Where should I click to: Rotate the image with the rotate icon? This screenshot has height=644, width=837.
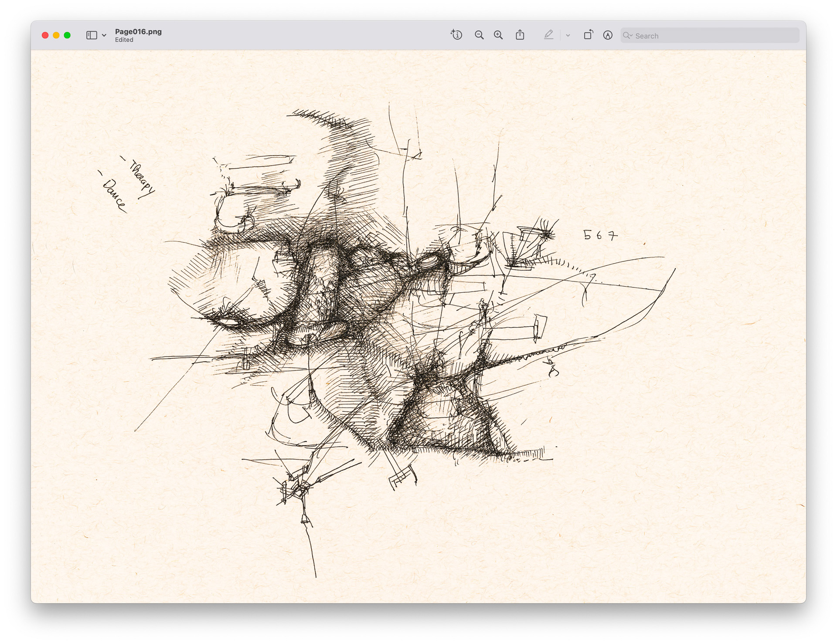(588, 35)
